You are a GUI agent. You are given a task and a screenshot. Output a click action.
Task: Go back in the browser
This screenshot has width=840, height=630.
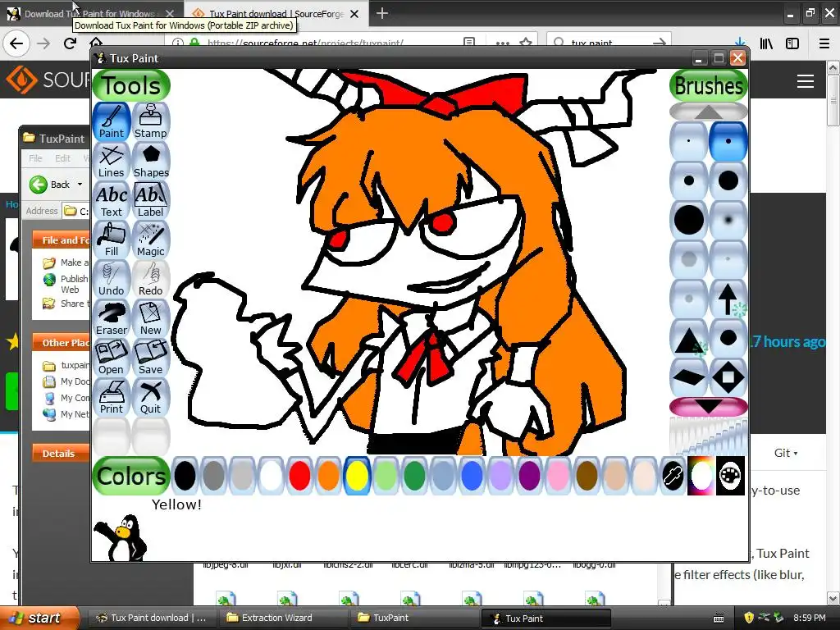pos(16,43)
